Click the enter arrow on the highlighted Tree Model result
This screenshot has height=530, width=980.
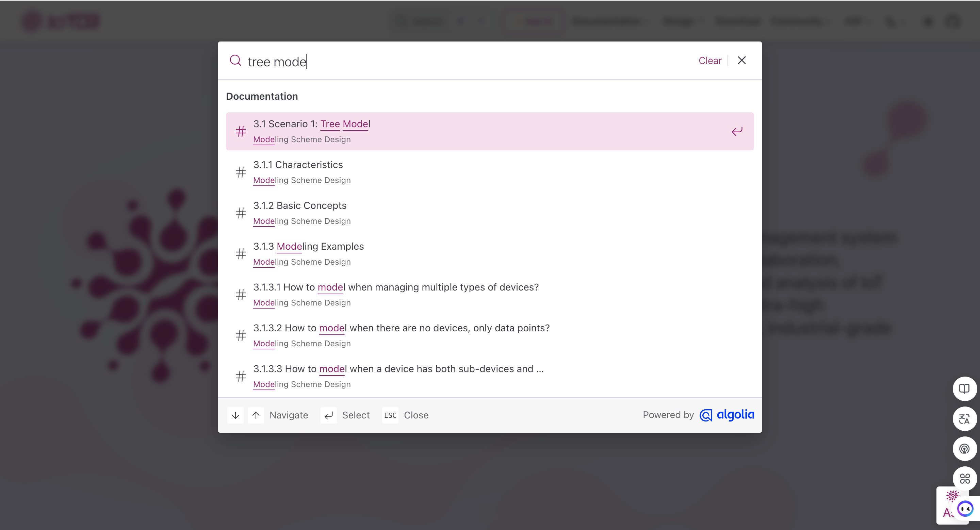(x=737, y=131)
